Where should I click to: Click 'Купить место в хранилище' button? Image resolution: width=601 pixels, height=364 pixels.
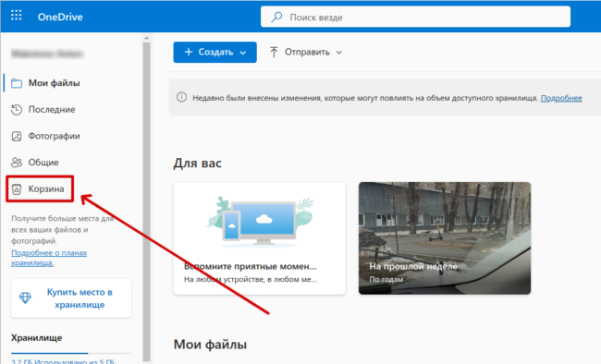[x=71, y=298]
